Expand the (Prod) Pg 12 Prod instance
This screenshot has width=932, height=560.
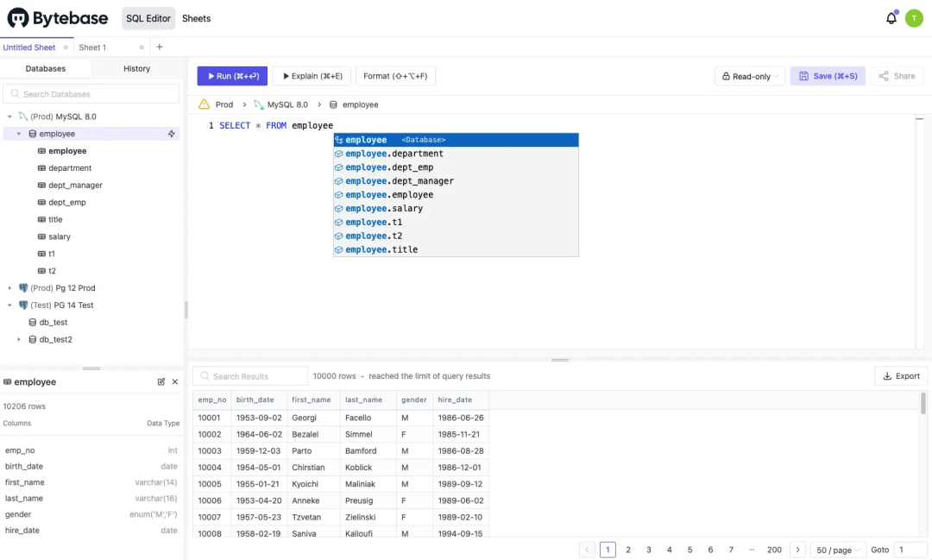point(9,287)
